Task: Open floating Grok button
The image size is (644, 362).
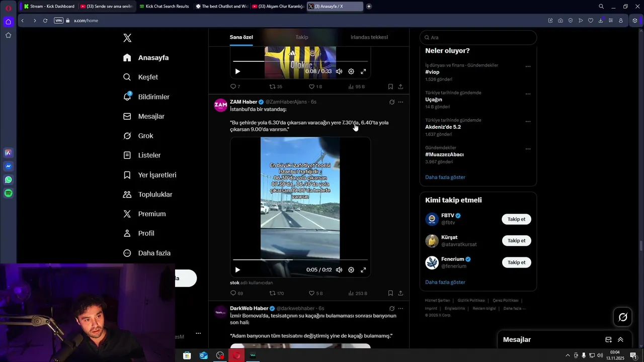Action: tap(623, 317)
